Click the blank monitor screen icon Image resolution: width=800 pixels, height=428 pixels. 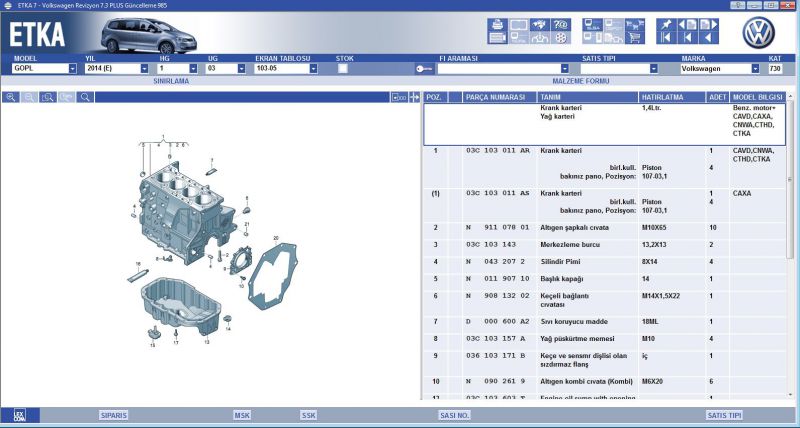[519, 24]
